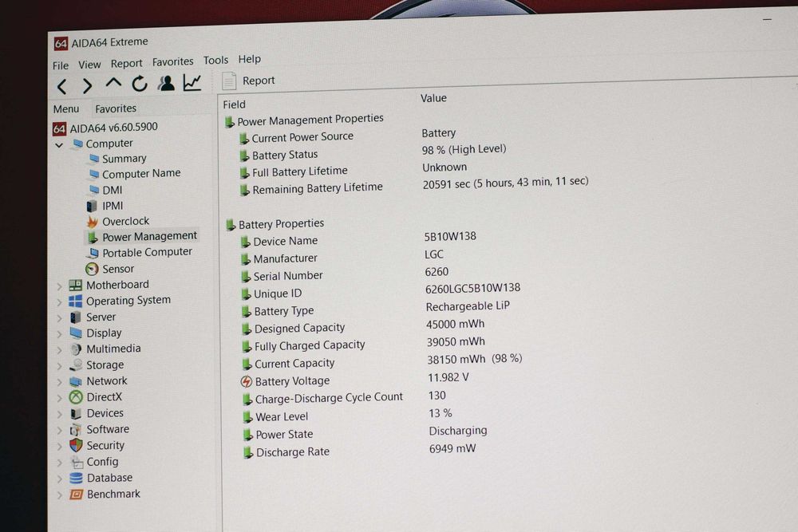
Task: Click the Devices icon
Action: (x=77, y=413)
